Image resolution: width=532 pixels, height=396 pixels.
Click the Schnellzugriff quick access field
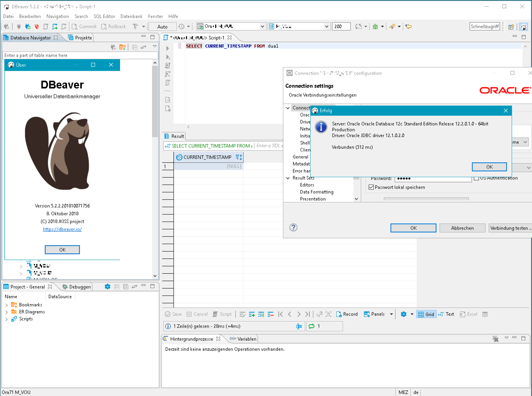click(x=485, y=26)
